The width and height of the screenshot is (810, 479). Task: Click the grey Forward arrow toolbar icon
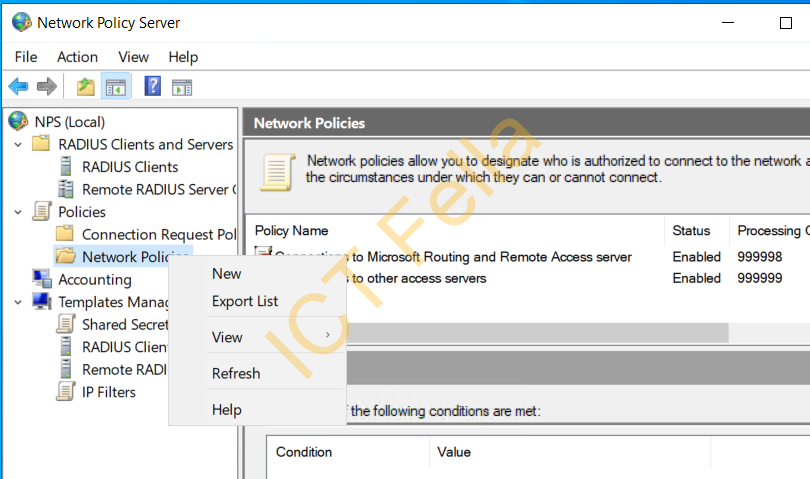pyautogui.click(x=46, y=86)
